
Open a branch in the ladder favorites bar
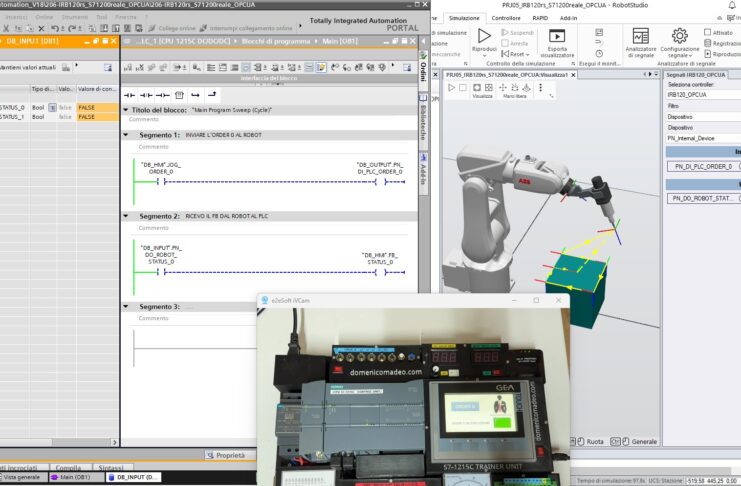[x=195, y=95]
